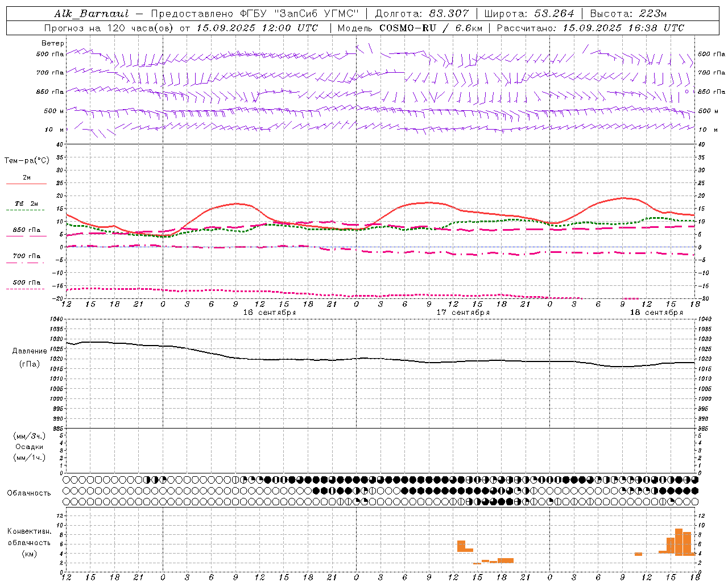The image size is (728, 582).
Task: Click the 'Широта: 53.264' value
Action: [x=529, y=14]
